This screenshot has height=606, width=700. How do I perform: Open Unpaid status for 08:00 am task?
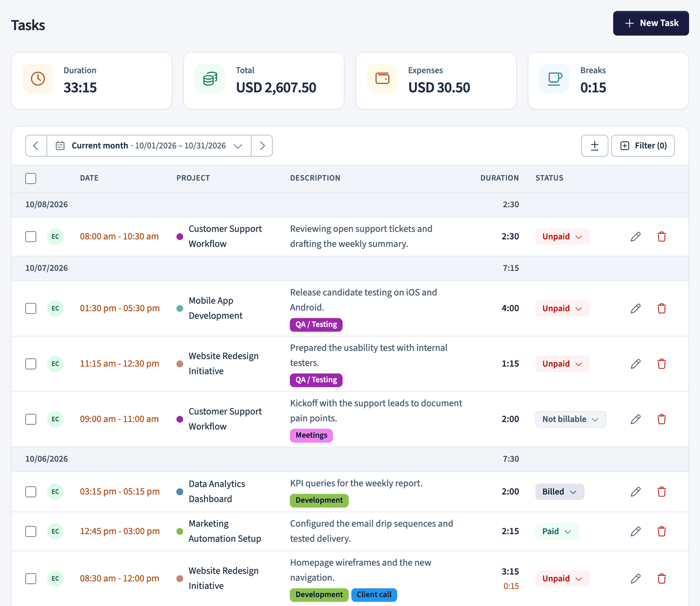562,236
